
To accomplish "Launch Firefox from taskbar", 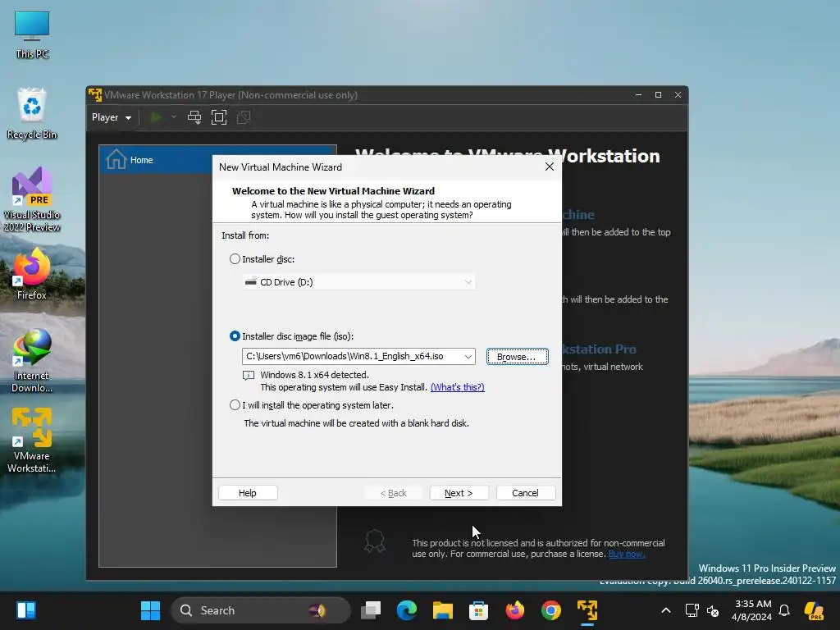I will 515,610.
